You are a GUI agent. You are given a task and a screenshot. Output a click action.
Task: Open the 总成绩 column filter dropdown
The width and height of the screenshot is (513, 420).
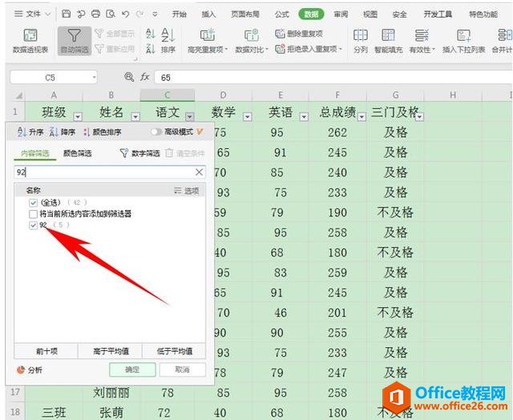(362, 116)
